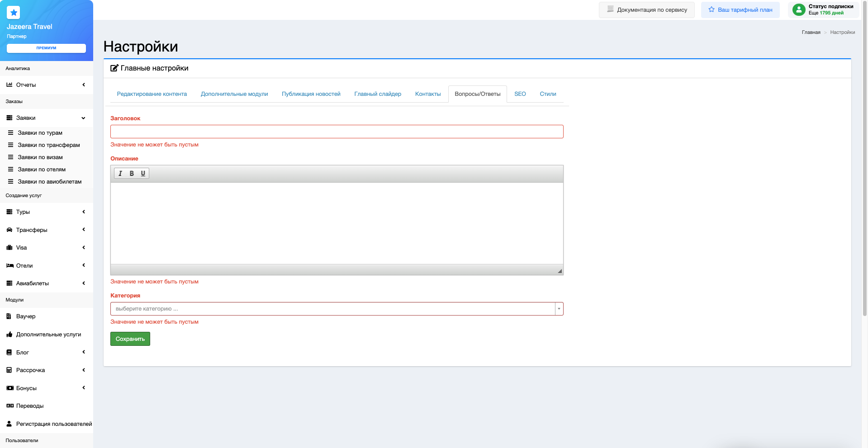868x448 pixels.
Task: Click the italic formatting icon in editor
Action: [x=120, y=174]
